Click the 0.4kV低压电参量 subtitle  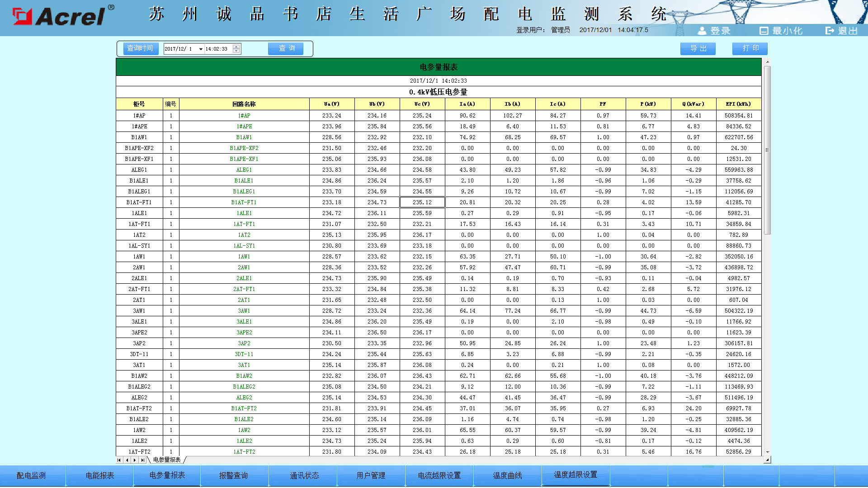coord(438,92)
